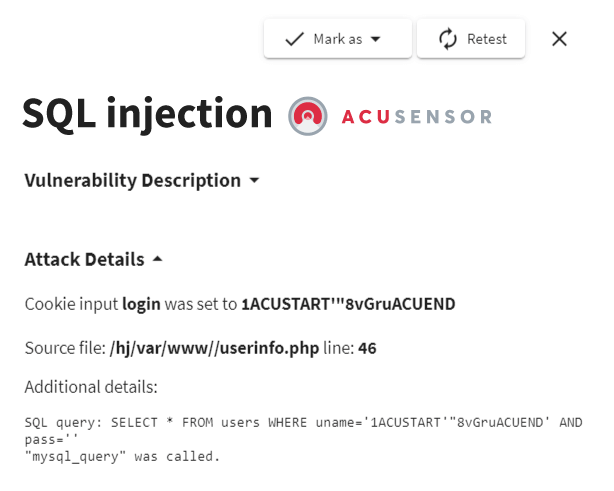Close the vulnerability details panel
614x491 pixels.
559,39
